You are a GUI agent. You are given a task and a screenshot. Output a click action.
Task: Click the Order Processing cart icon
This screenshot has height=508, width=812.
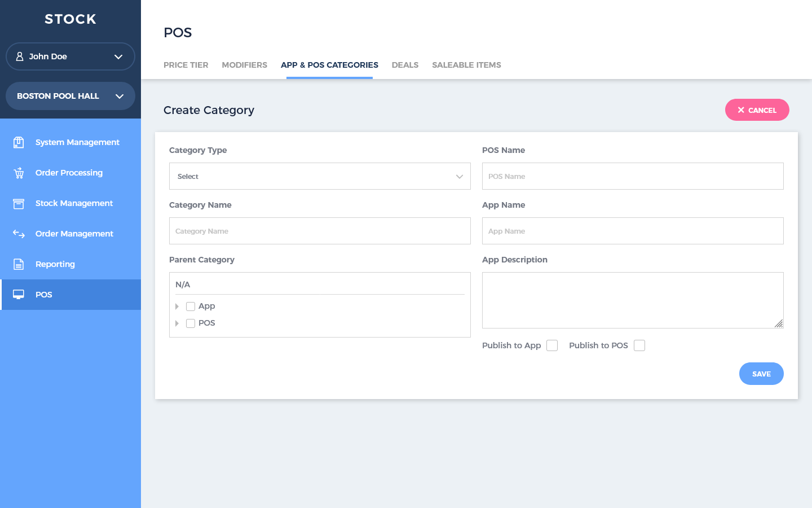point(19,173)
